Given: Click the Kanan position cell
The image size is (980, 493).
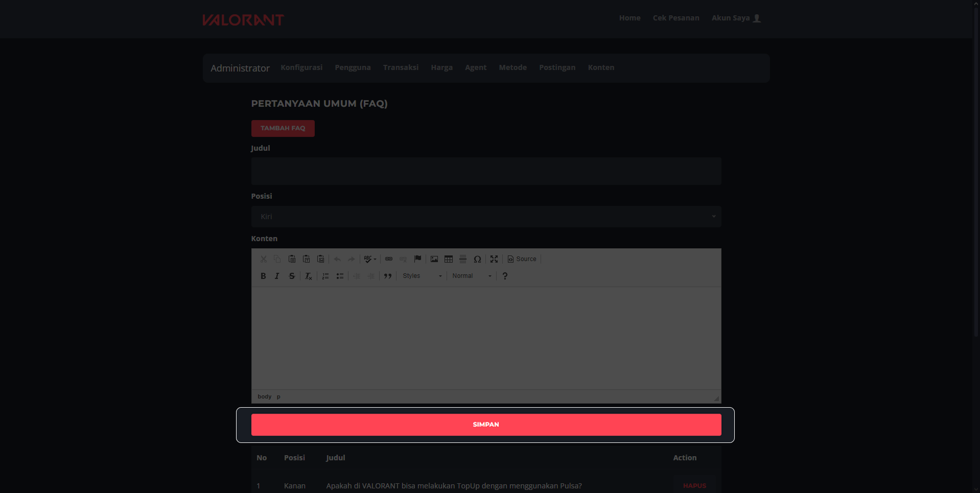Looking at the screenshot, I should point(295,486).
